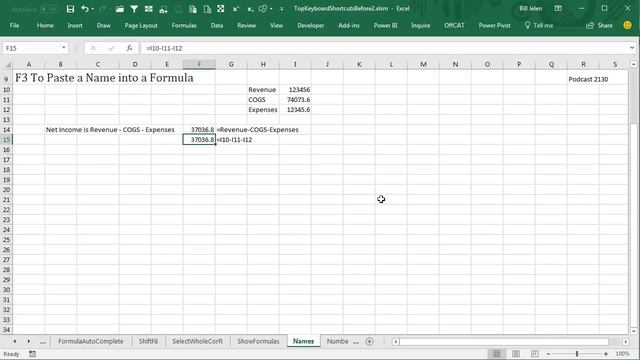The width and height of the screenshot is (640, 360).
Task: Click the horizontal scrollbar thumb
Action: click(x=504, y=342)
